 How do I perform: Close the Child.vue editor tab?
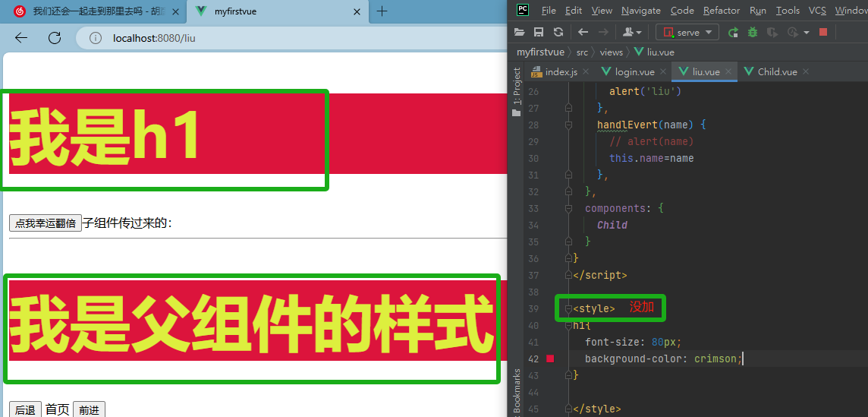point(806,71)
